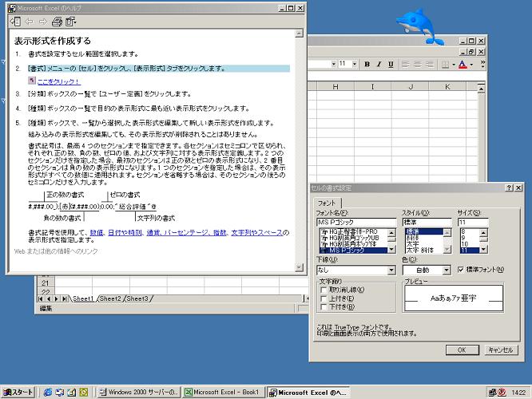Screen dimensions: 532x399
Task: Open the 下線 underline dropdown
Action: pos(391,271)
